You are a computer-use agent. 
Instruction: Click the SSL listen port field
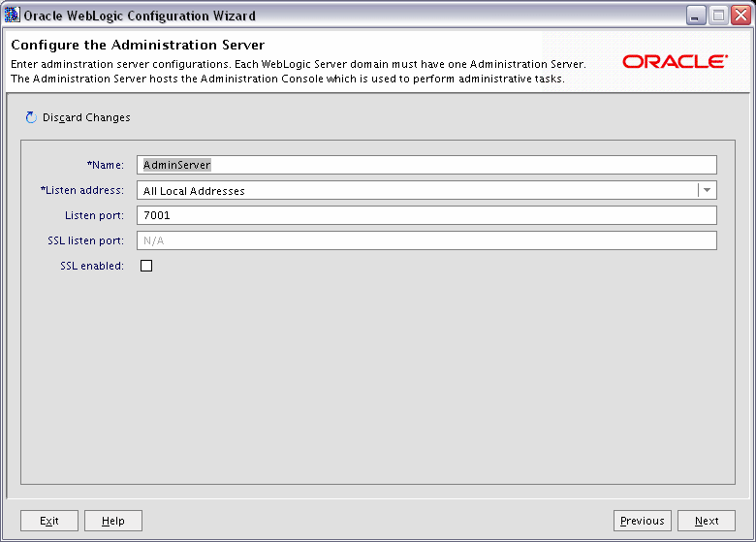[x=426, y=240]
